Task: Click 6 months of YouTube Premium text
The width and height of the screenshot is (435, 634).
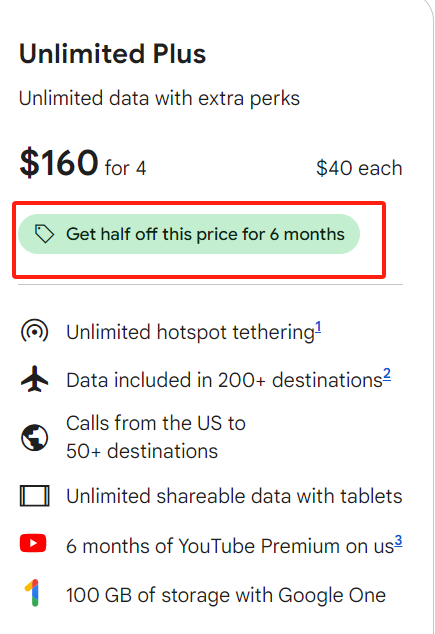Action: pyautogui.click(x=230, y=546)
